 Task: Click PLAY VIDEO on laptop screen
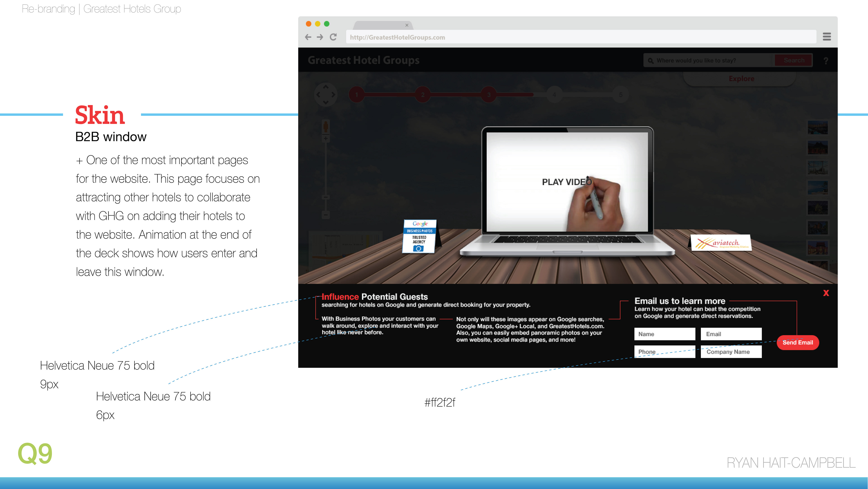566,182
